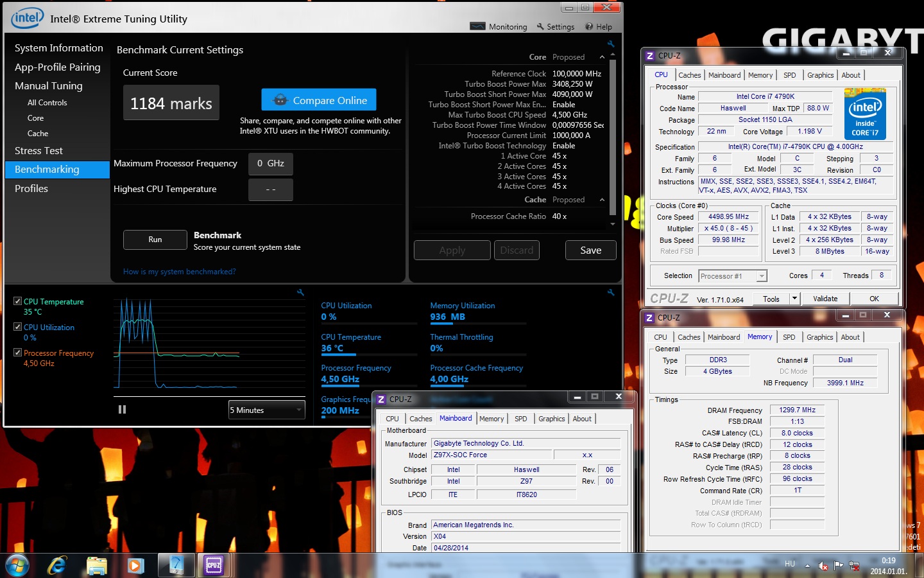Open the wrench icon above the CPU graph

tap(300, 292)
